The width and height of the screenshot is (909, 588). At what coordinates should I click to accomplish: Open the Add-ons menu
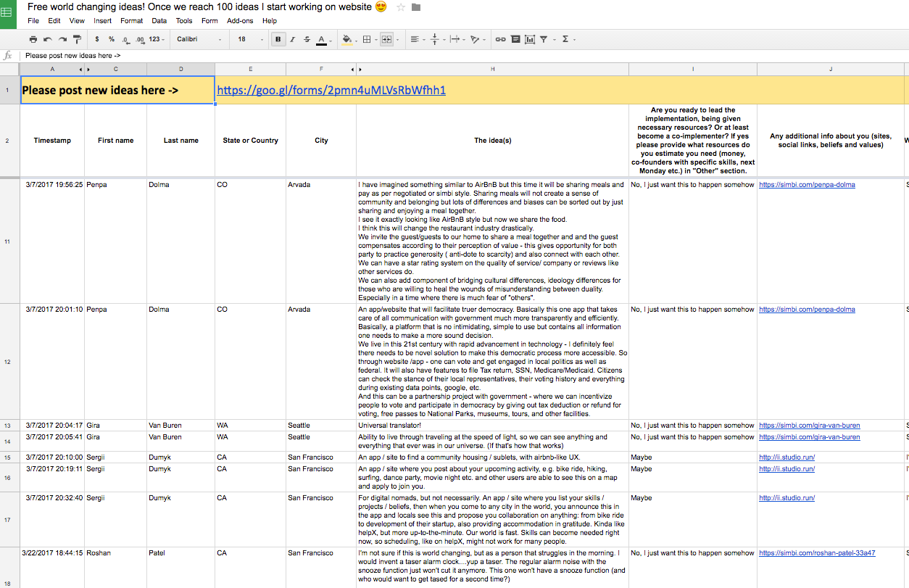pos(240,21)
